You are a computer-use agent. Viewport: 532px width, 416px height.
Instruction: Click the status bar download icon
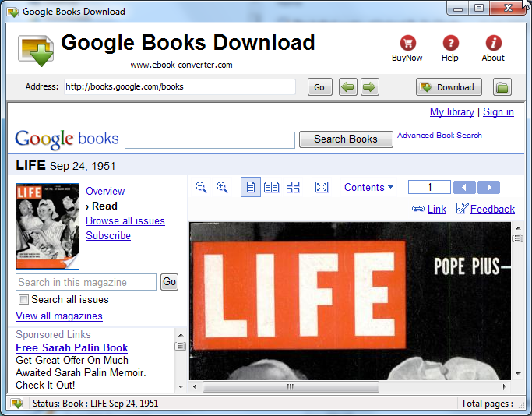(x=16, y=404)
